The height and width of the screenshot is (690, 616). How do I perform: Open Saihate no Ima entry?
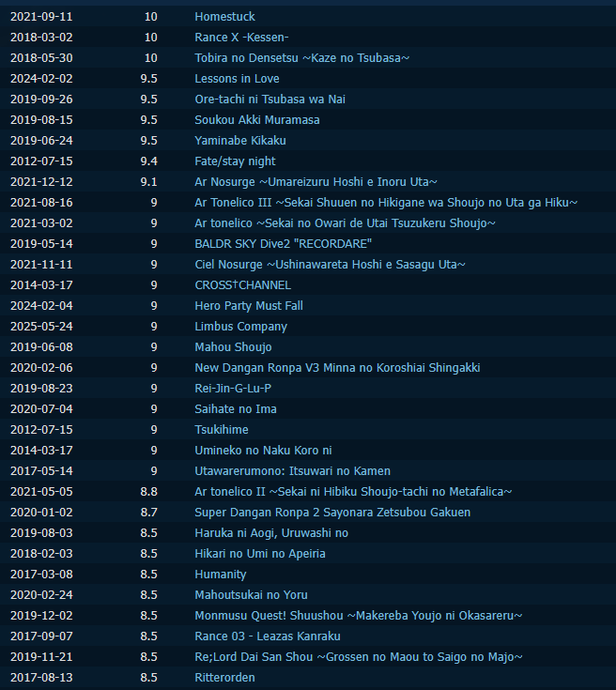(x=236, y=409)
